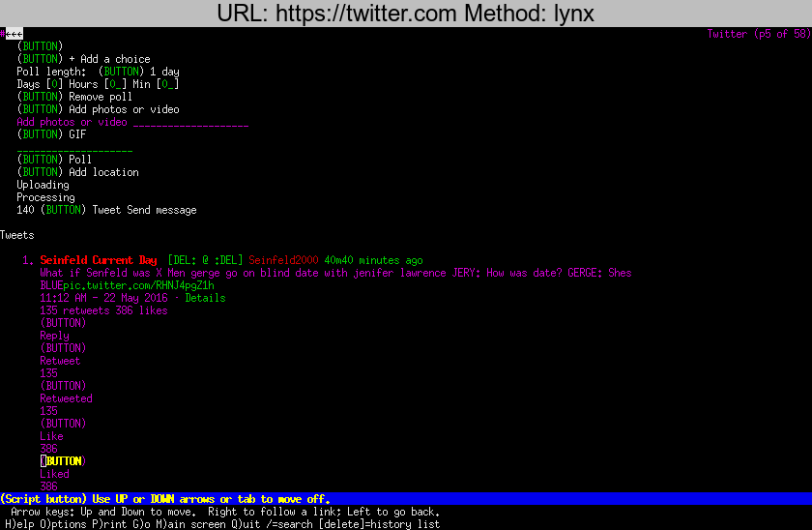The width and height of the screenshot is (812, 530).
Task: Click the P)rint command in bottom bar
Action: pyautogui.click(x=110, y=524)
